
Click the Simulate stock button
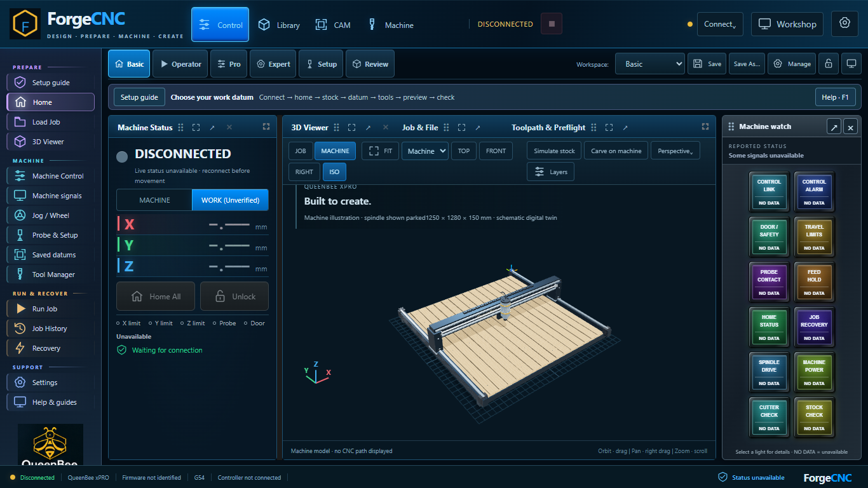(x=554, y=151)
